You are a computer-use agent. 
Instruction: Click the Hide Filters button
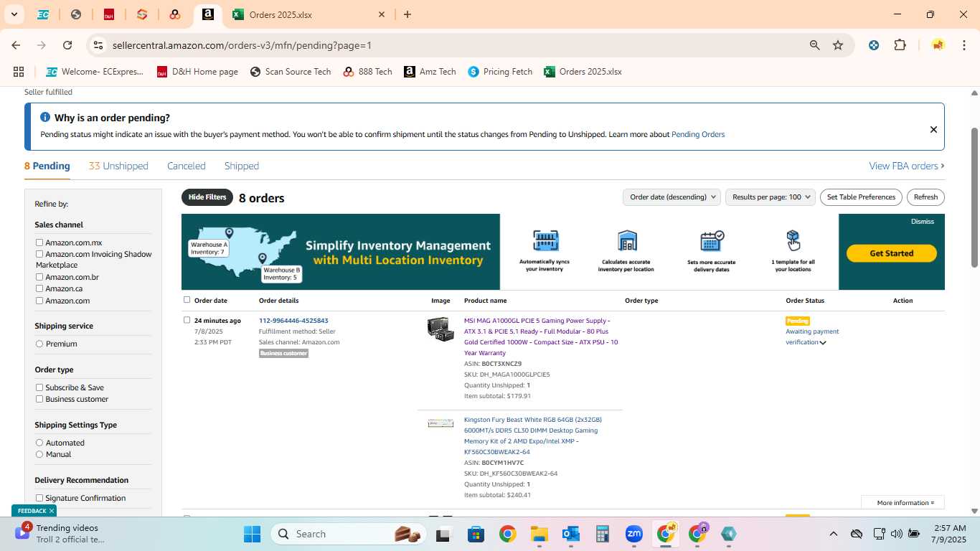coord(207,197)
